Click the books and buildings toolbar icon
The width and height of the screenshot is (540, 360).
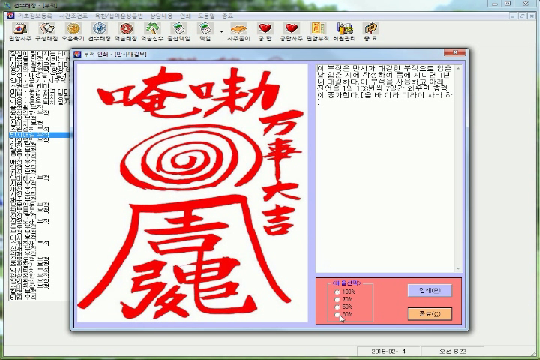tap(344, 29)
